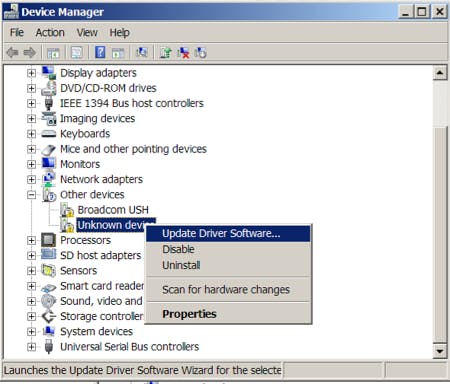Click the scrollbar up arrow
The width and height of the screenshot is (450, 384).
[440, 73]
